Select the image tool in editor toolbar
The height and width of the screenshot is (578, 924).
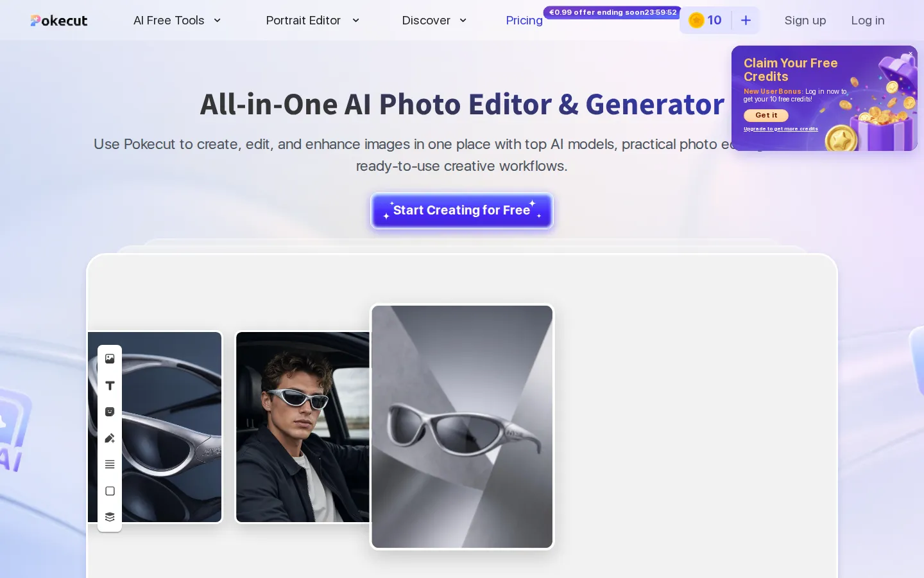[110, 359]
